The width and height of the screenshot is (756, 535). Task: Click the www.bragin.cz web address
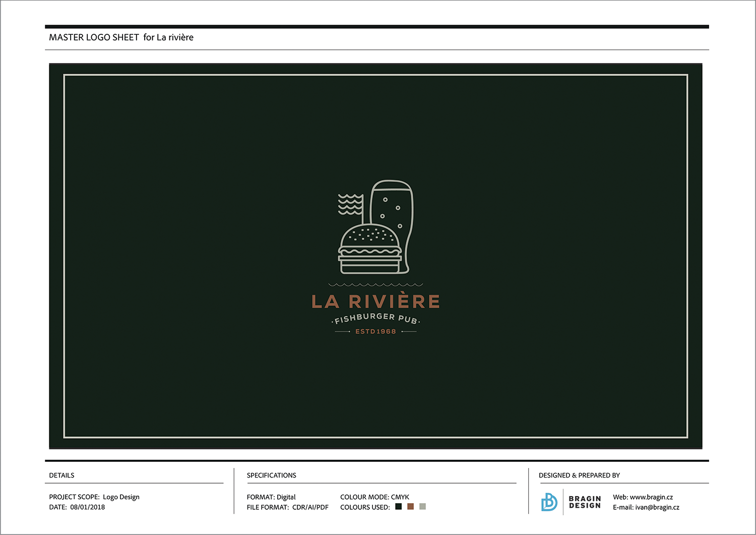[651, 497]
